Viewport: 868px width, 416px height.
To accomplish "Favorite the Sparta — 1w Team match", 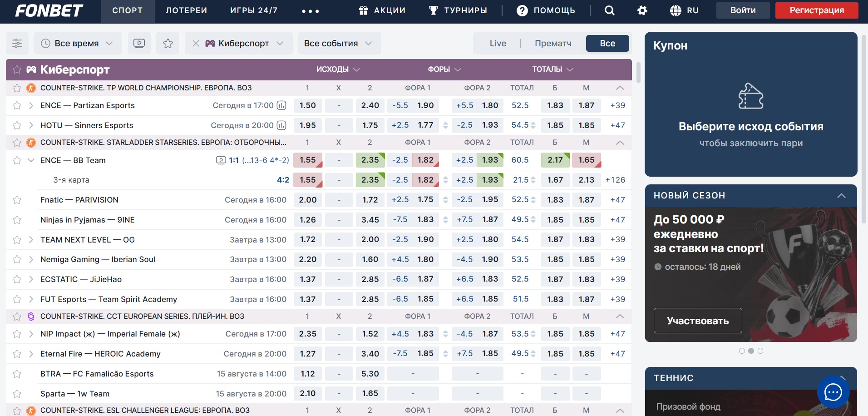I will (17, 394).
